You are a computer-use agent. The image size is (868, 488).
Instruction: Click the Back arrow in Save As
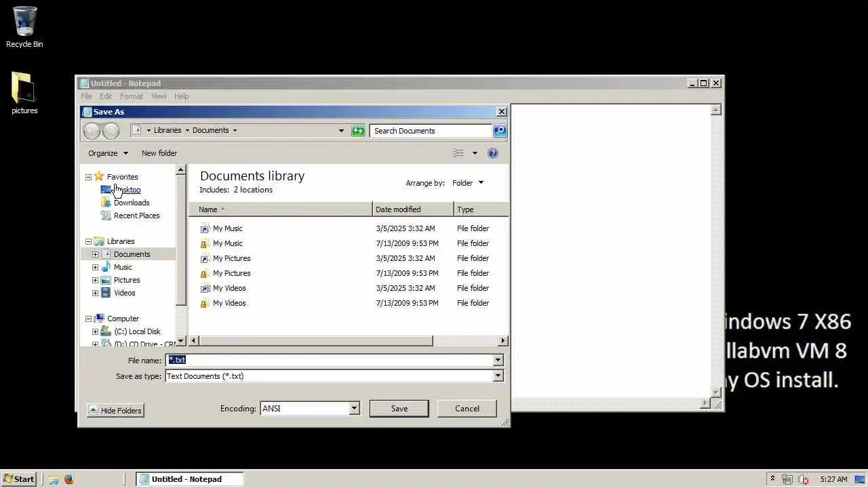[x=92, y=131]
